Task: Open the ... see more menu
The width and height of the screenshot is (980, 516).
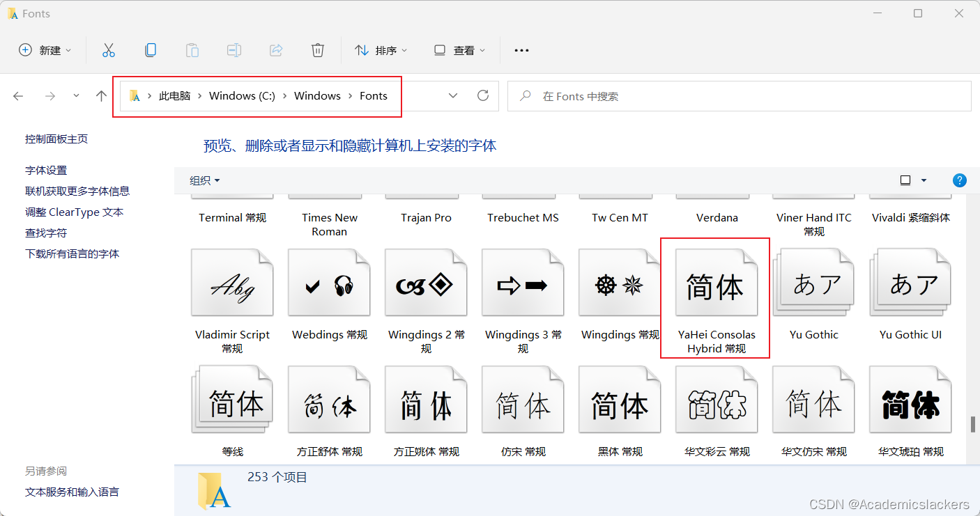Action: [521, 49]
